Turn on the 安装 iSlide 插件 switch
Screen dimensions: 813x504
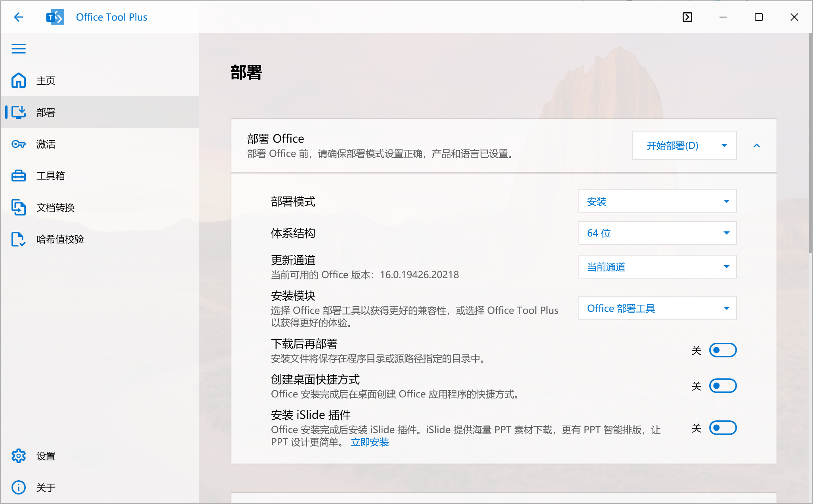pyautogui.click(x=722, y=428)
